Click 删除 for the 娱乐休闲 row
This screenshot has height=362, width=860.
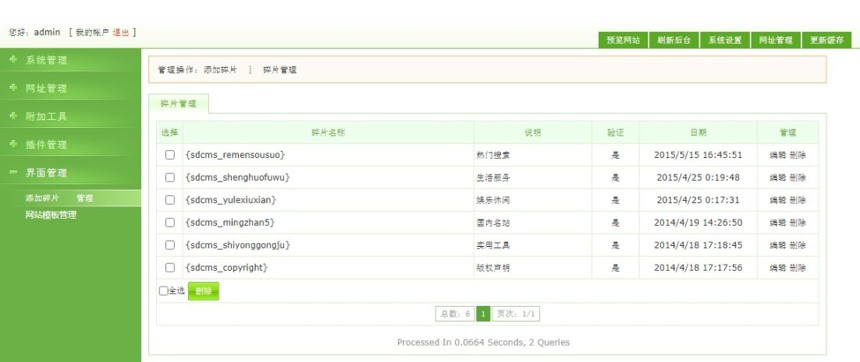click(797, 200)
